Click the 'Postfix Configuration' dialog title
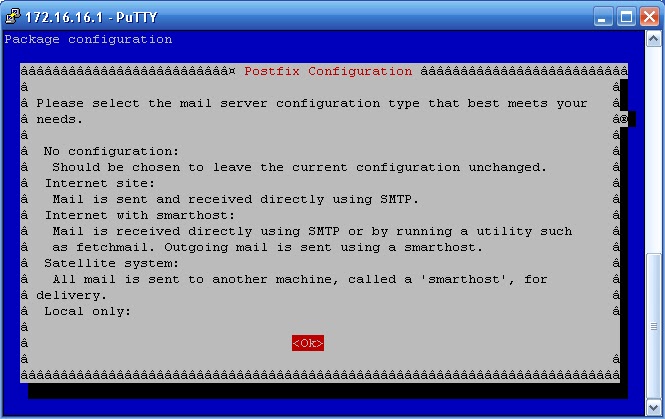 click(x=328, y=71)
